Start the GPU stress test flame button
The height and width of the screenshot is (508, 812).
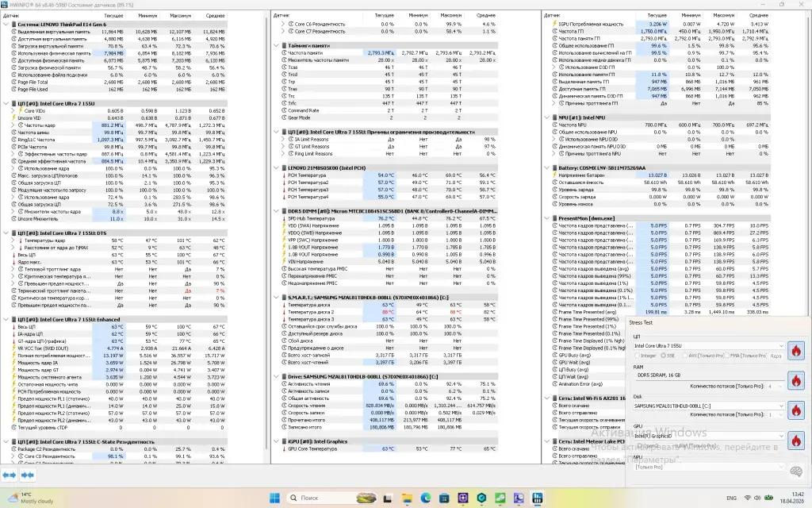[x=795, y=439]
